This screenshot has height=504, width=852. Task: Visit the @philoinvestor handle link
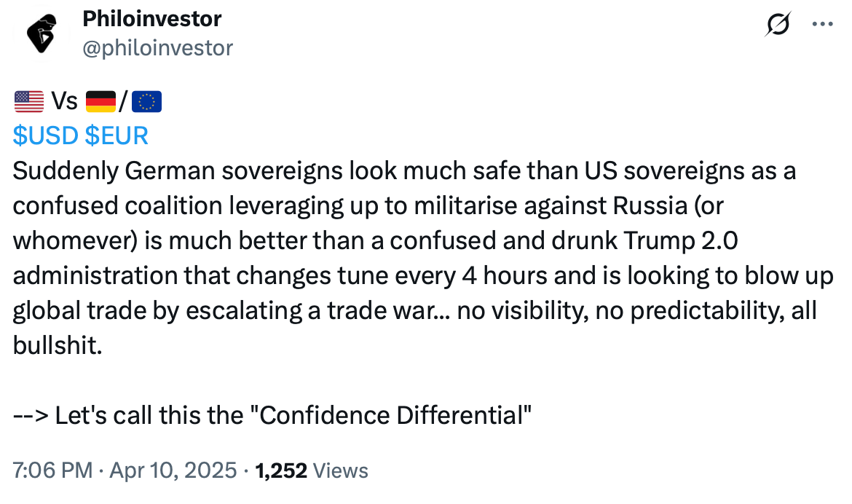tap(158, 47)
